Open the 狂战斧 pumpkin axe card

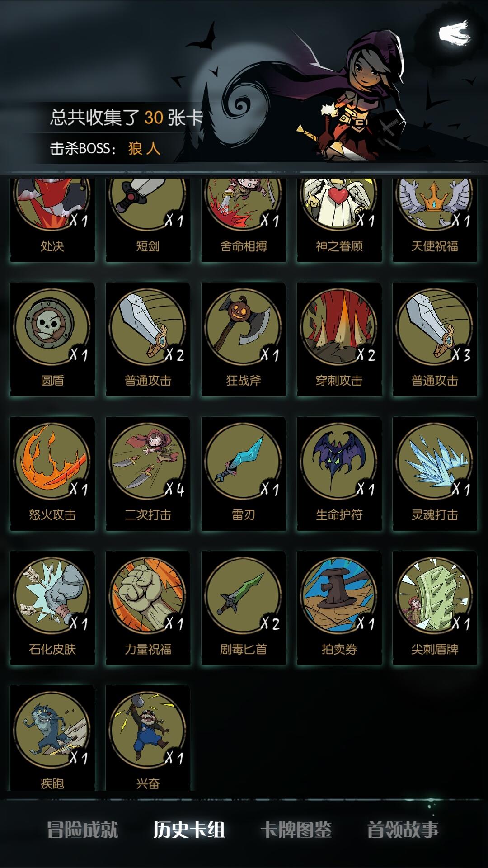pos(244,339)
